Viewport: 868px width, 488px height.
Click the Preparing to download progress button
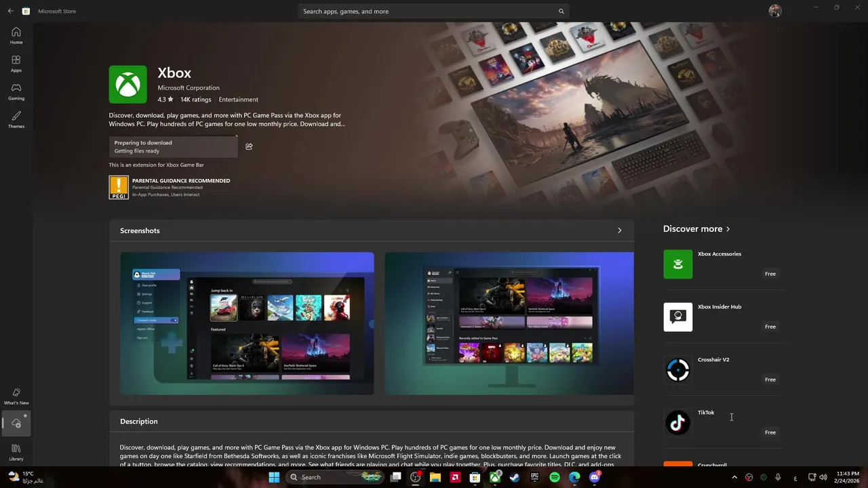[x=173, y=146]
